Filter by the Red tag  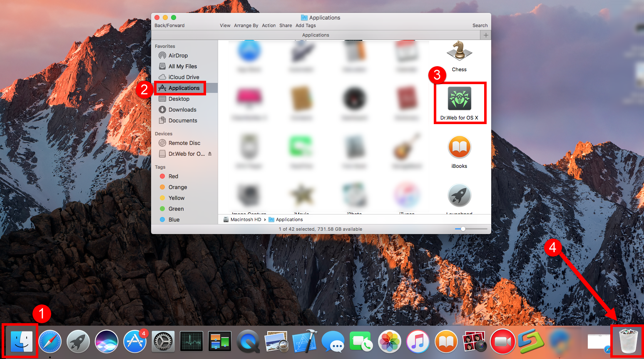coord(173,176)
